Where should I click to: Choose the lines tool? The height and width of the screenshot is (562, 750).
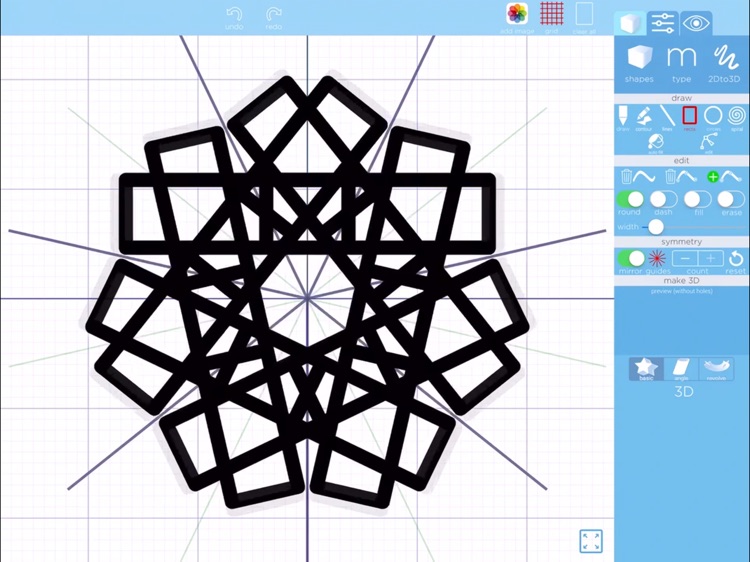[667, 118]
